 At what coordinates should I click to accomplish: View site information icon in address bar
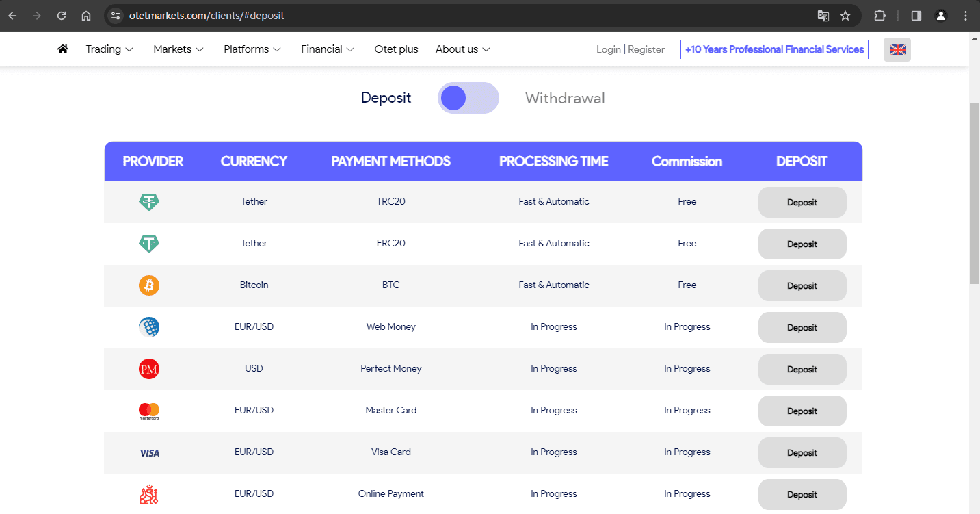(x=116, y=15)
